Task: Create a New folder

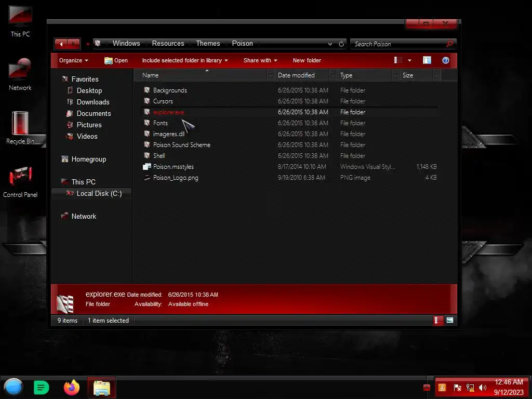Action: pyautogui.click(x=307, y=60)
